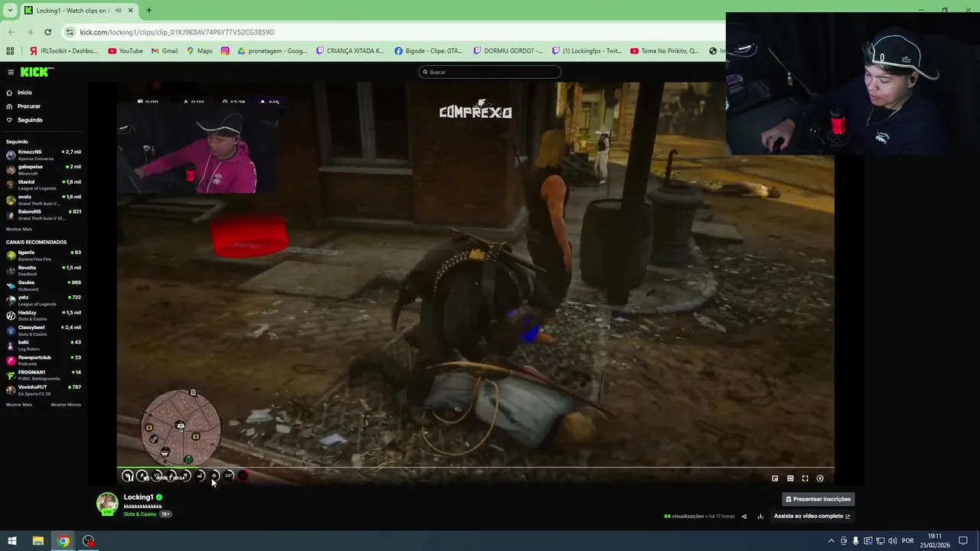
Task: Open KroozzNS channel in sidebar
Action: [x=44, y=155]
